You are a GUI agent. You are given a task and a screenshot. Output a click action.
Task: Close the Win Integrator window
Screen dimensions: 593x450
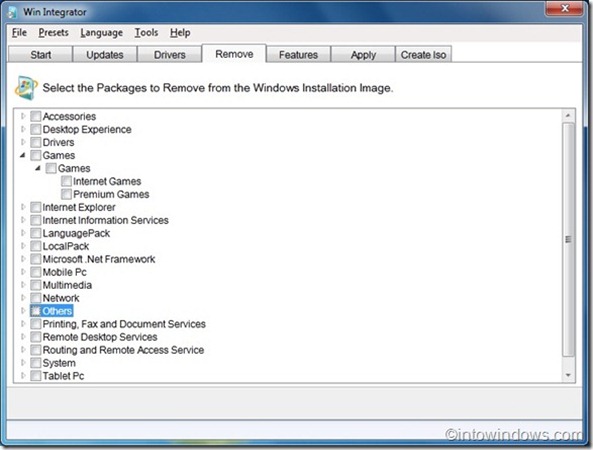pyautogui.click(x=564, y=8)
